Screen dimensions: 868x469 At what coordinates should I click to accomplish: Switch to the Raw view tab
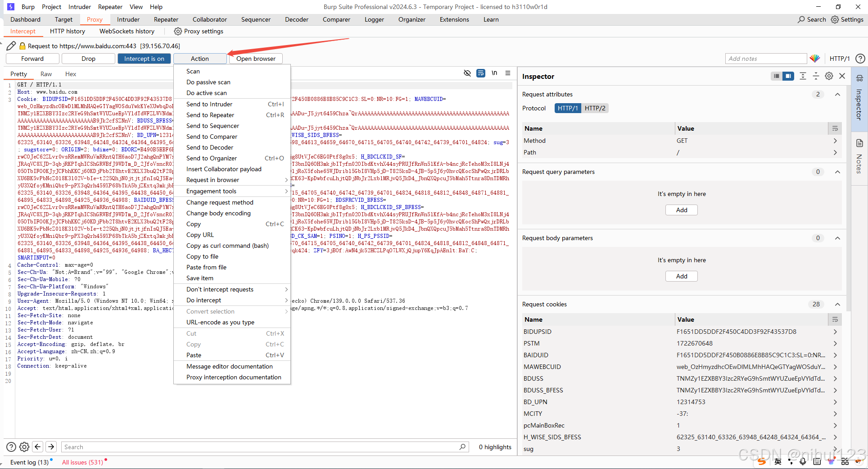[x=46, y=74]
